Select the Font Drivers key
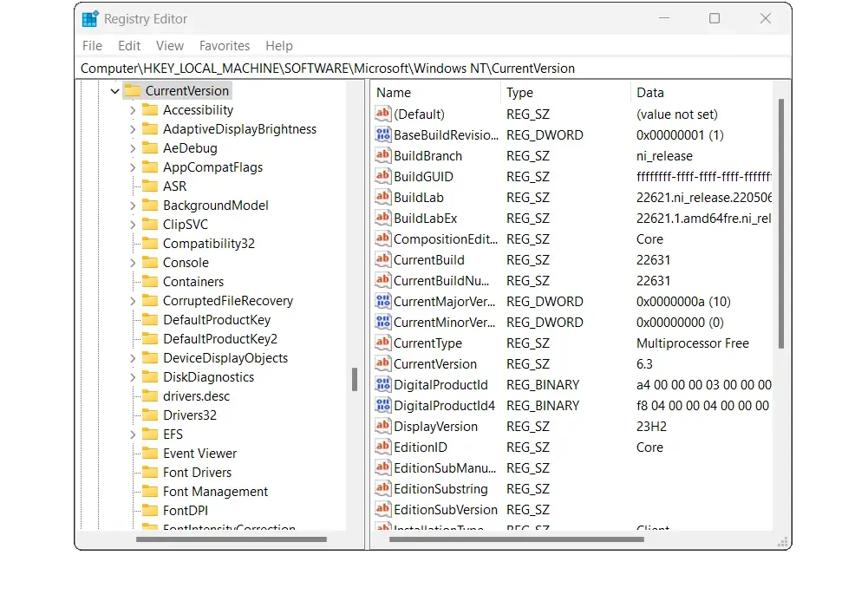Screen dimensions: 868x614 click(x=197, y=473)
